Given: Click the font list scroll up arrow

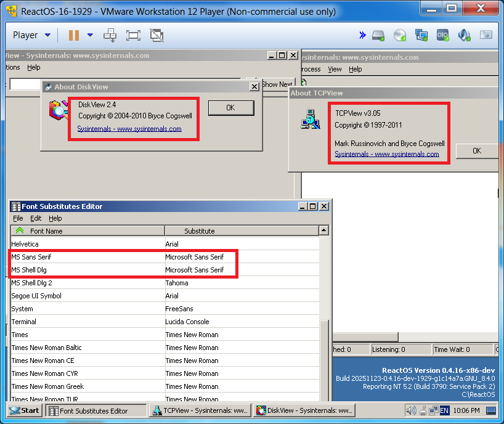Looking at the screenshot, I should point(323,230).
